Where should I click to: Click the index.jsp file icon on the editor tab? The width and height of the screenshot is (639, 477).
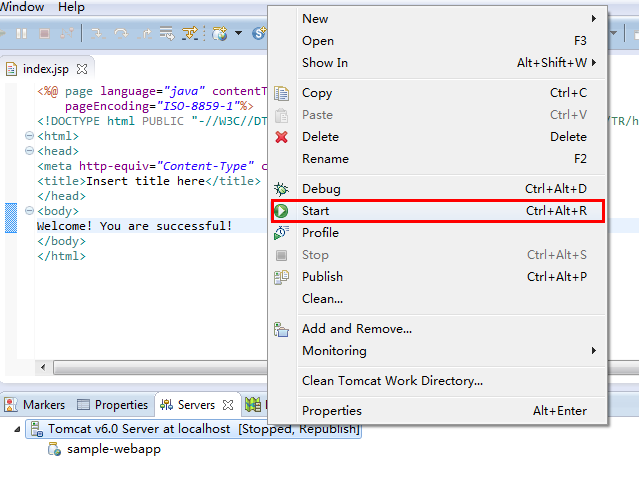[x=11, y=69]
